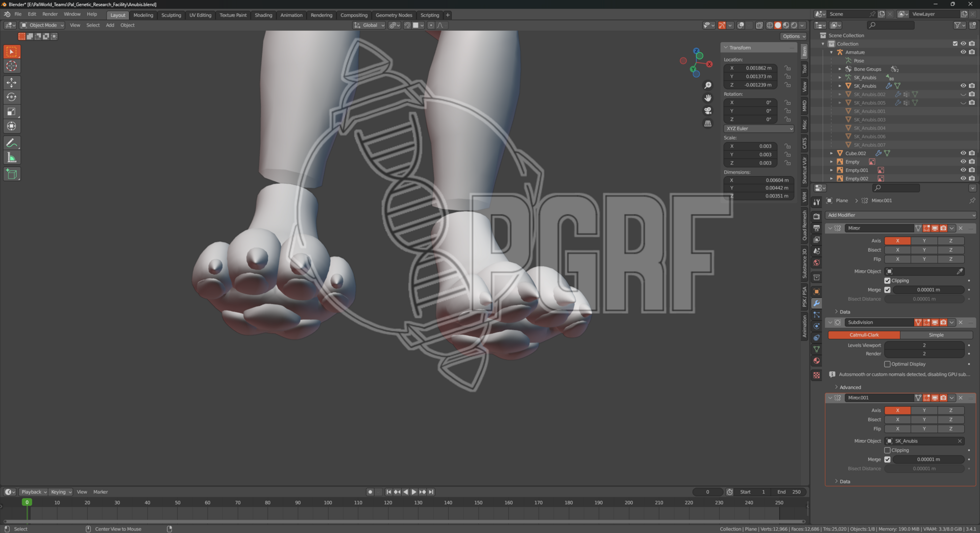Open the Geometry Nodes workspace tab
980x533 pixels.
[x=394, y=15]
